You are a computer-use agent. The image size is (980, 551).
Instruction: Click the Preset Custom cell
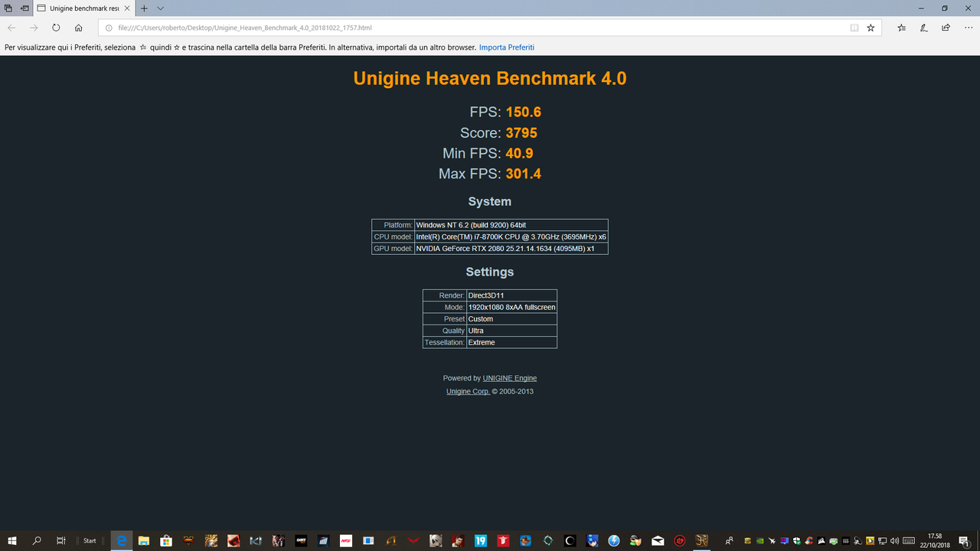click(x=511, y=318)
